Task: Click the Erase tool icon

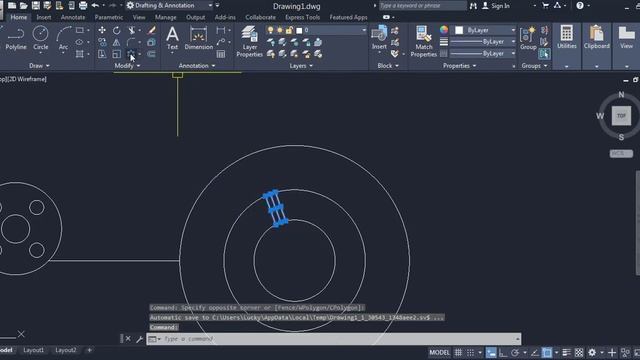Action: pos(151,30)
